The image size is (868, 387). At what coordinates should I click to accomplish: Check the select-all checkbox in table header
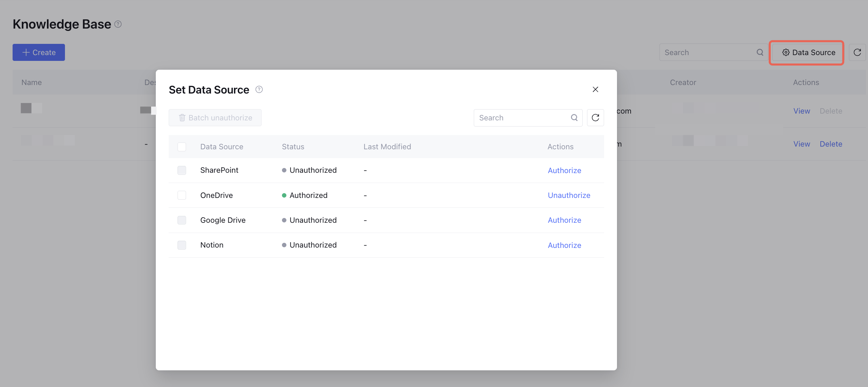pyautogui.click(x=182, y=147)
